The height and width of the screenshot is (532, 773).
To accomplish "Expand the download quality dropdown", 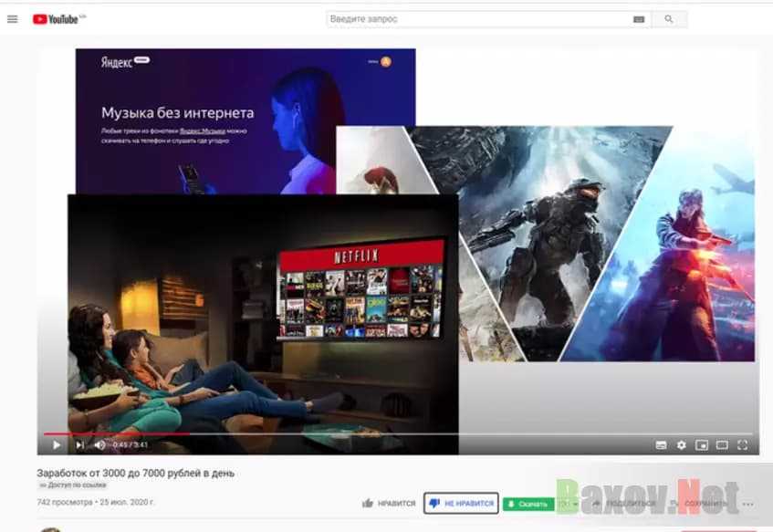I will click(568, 504).
